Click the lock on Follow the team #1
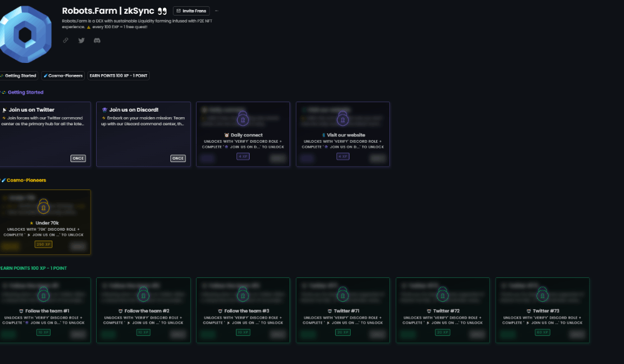Viewport: 624px width, 364px height. pyautogui.click(x=44, y=294)
